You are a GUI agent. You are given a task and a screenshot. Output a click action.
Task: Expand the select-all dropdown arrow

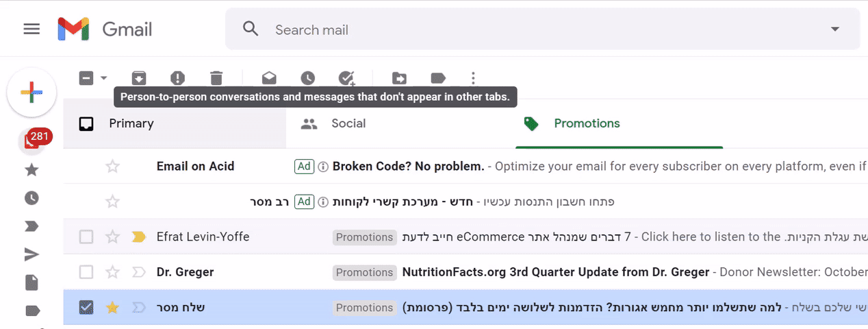[104, 77]
